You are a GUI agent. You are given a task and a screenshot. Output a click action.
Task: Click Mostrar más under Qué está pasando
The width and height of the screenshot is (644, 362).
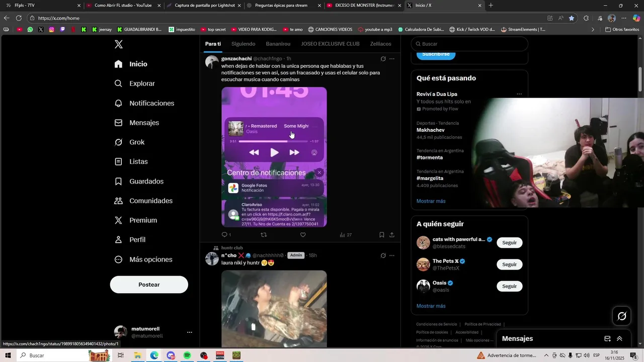[x=431, y=201]
